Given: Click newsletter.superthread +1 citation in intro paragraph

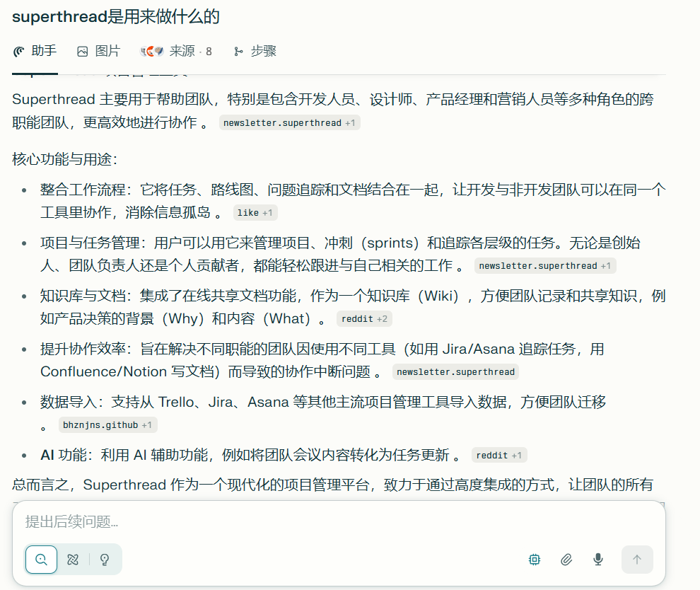Looking at the screenshot, I should pos(289,123).
